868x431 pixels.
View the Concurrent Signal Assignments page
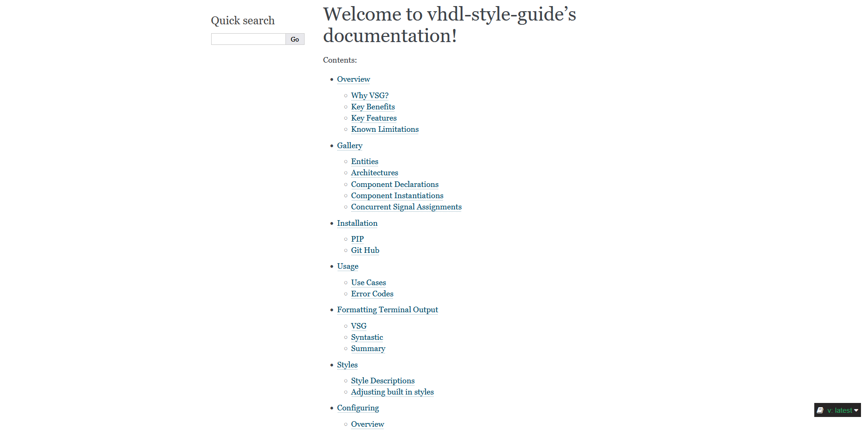pos(406,207)
